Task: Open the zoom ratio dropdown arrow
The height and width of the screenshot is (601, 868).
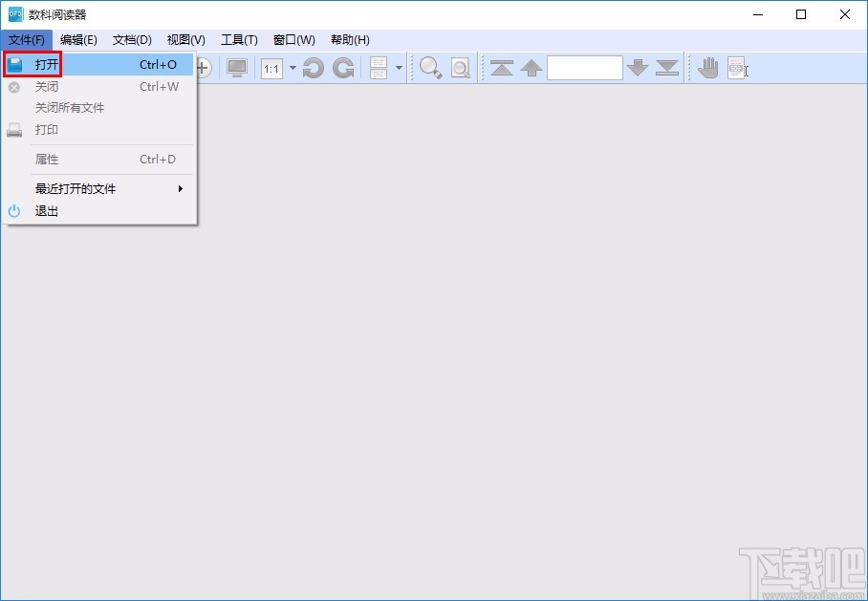Action: click(293, 69)
